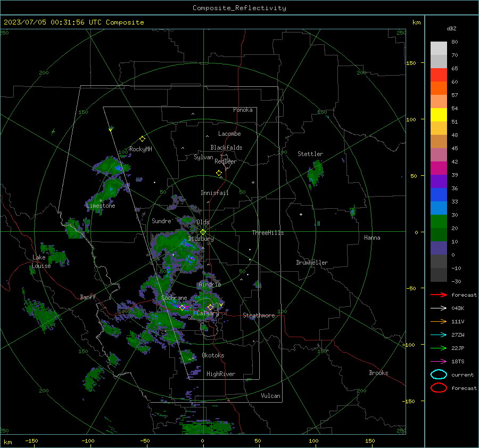Click the white asterisk marker east of Innisfail
This screenshot has height=448, width=479.
click(253, 183)
